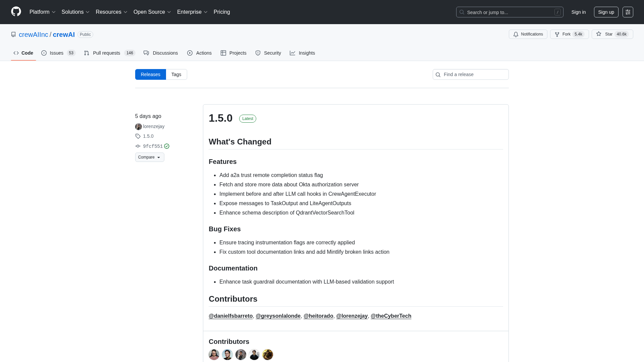Click the GitHub logo icon
This screenshot has width=644, height=362.
click(x=16, y=12)
